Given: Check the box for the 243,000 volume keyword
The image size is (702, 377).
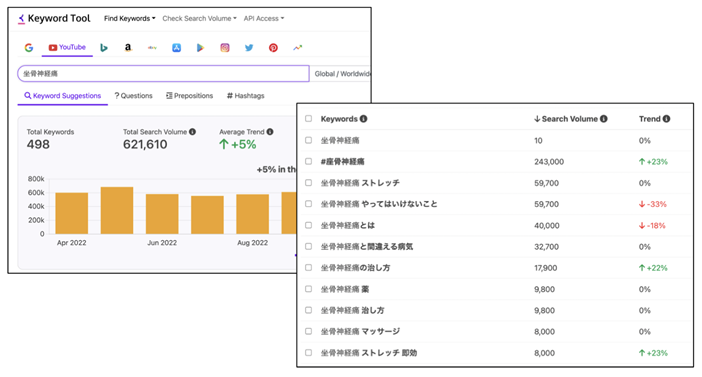Looking at the screenshot, I should coord(308,161).
